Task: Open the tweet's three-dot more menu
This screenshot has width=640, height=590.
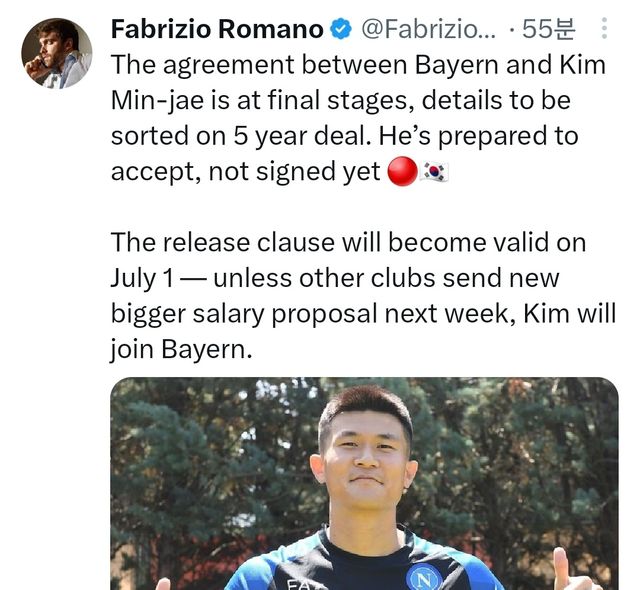Action: point(603,29)
